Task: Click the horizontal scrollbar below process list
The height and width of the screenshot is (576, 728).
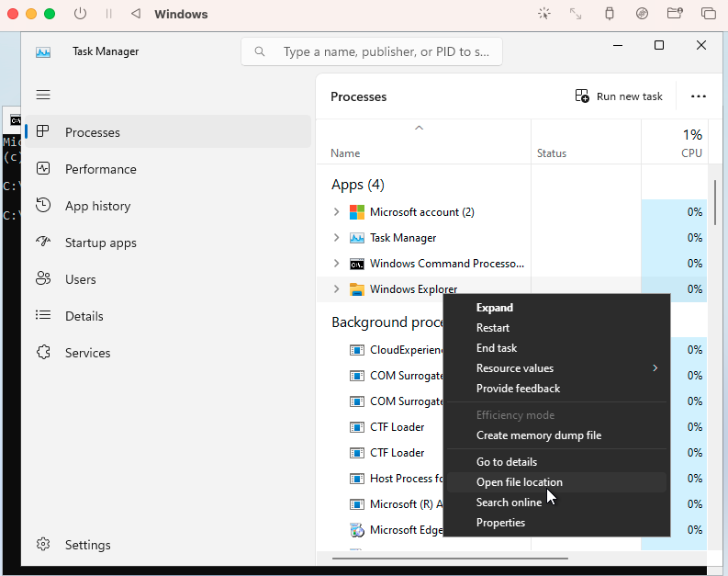Action: (x=450, y=559)
